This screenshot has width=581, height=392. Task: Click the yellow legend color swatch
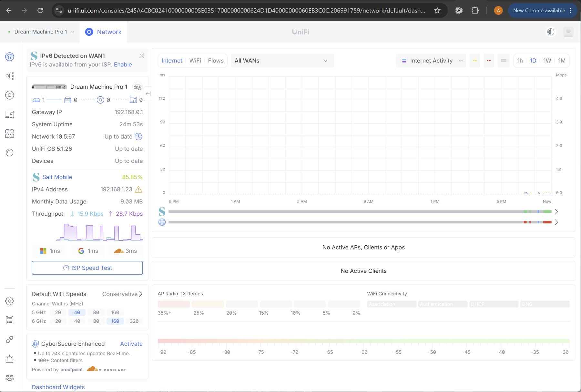[x=475, y=61]
